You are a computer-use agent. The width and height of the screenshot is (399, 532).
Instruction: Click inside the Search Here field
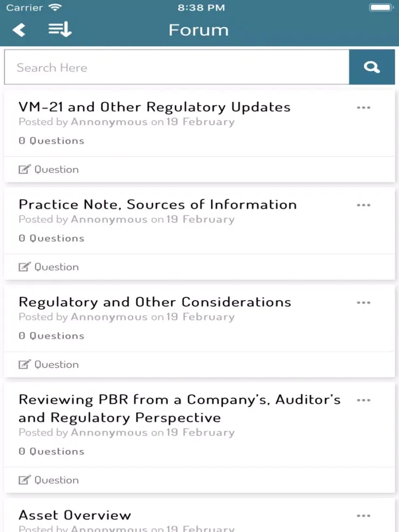[x=177, y=68]
